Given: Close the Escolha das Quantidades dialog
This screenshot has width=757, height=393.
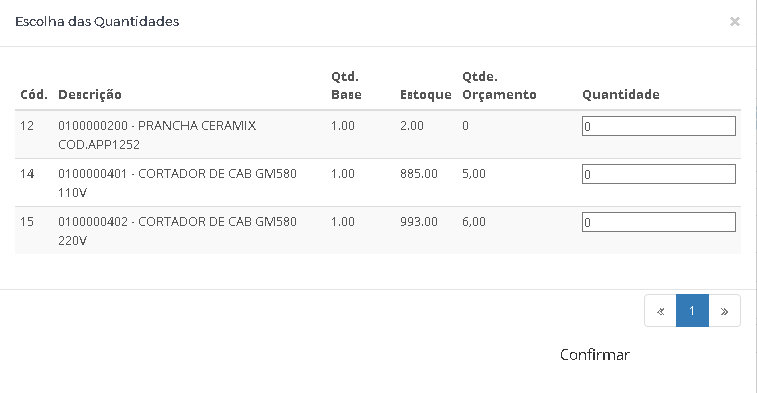Looking at the screenshot, I should click(x=734, y=22).
